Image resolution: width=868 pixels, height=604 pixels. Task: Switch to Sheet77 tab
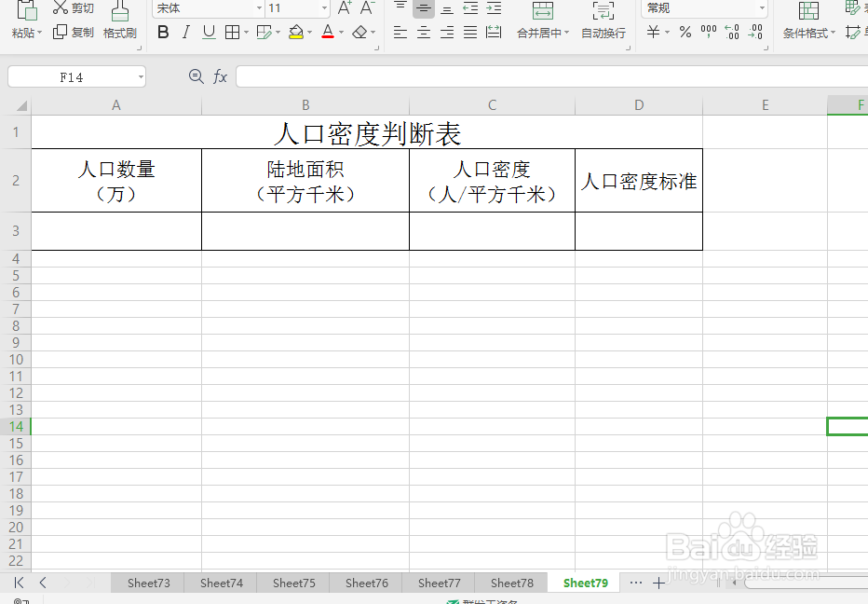click(x=439, y=583)
